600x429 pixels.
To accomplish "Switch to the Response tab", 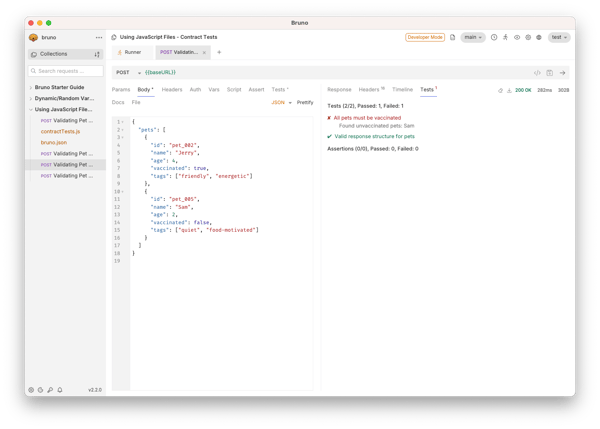I will click(339, 90).
